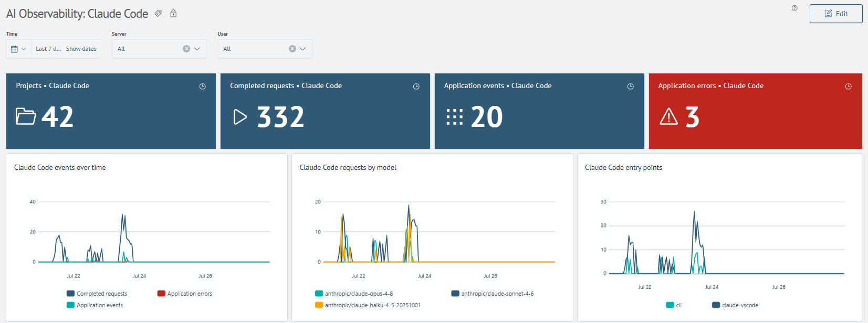868x323 pixels.
Task: Clear the User filter selection
Action: 292,49
